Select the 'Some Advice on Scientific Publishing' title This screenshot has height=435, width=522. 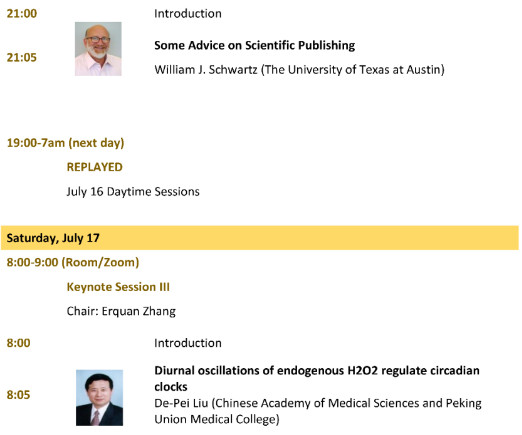tap(255, 45)
